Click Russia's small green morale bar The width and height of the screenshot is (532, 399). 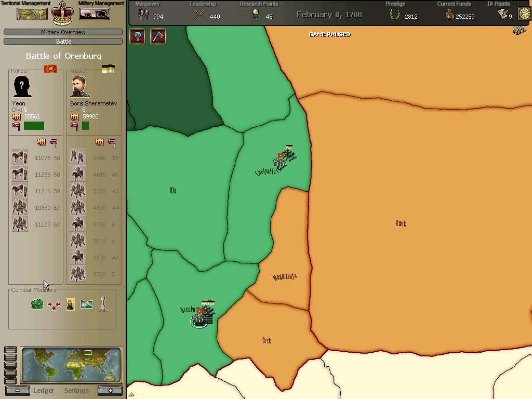86,126
